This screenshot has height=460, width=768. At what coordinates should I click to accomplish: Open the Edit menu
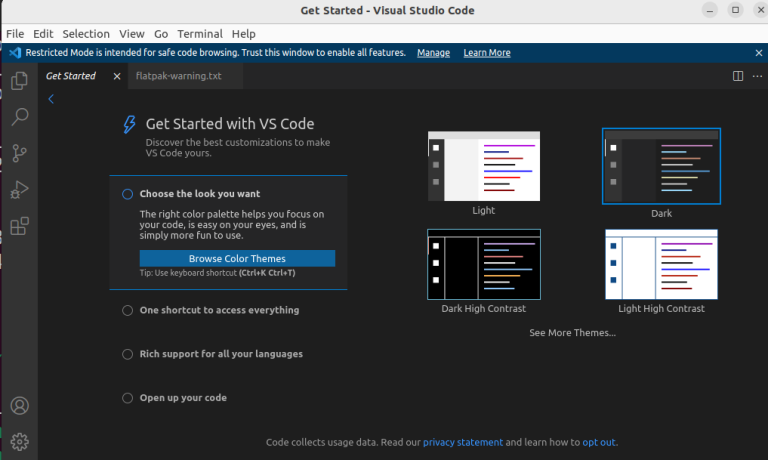click(43, 34)
